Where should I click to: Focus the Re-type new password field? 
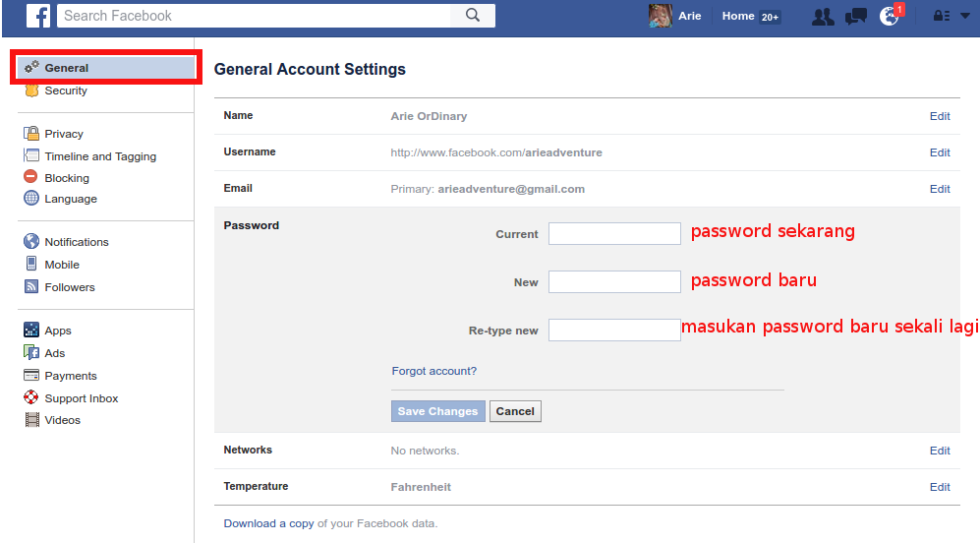pos(614,330)
